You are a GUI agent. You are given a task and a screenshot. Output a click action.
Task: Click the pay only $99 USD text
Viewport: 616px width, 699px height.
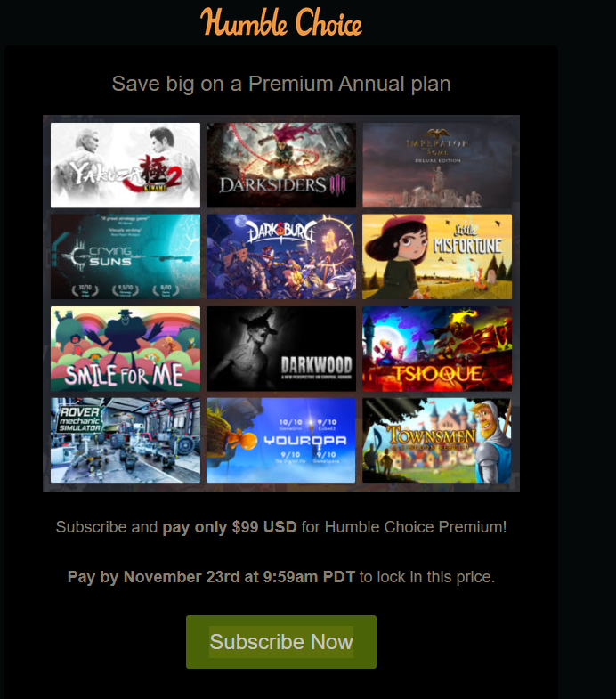pos(229,527)
